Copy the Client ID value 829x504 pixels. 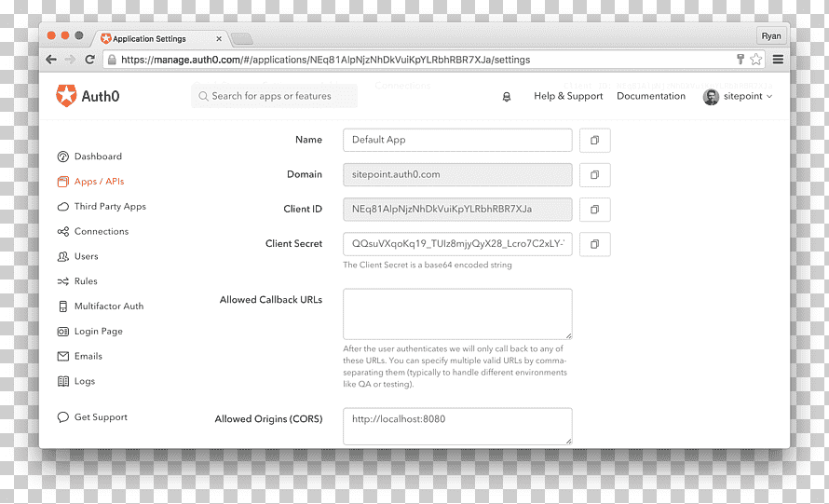(x=595, y=210)
